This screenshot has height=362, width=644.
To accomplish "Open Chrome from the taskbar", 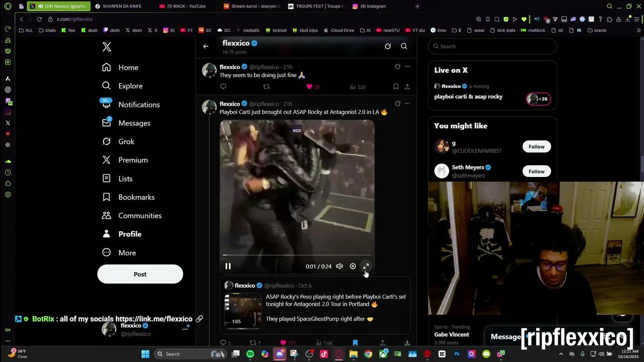I will (368, 354).
